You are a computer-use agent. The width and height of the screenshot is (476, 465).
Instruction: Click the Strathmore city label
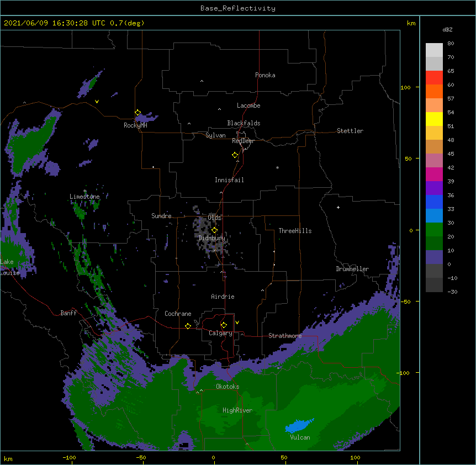[x=285, y=336]
